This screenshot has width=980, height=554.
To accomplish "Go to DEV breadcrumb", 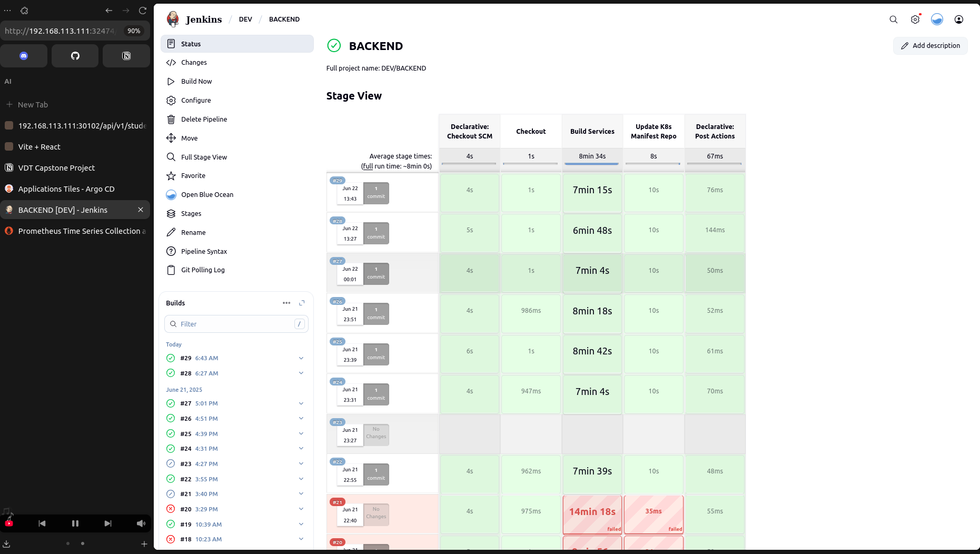I will point(245,19).
